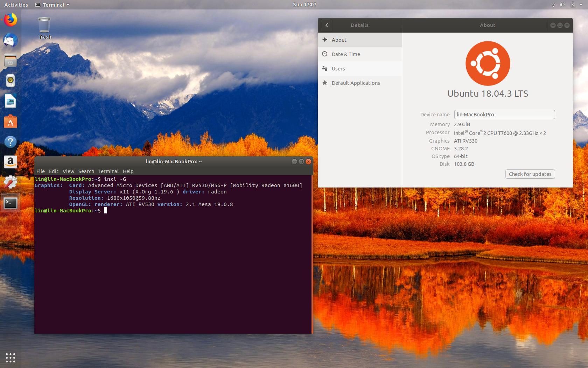
Task: Click Check for updates button
Action: (530, 174)
